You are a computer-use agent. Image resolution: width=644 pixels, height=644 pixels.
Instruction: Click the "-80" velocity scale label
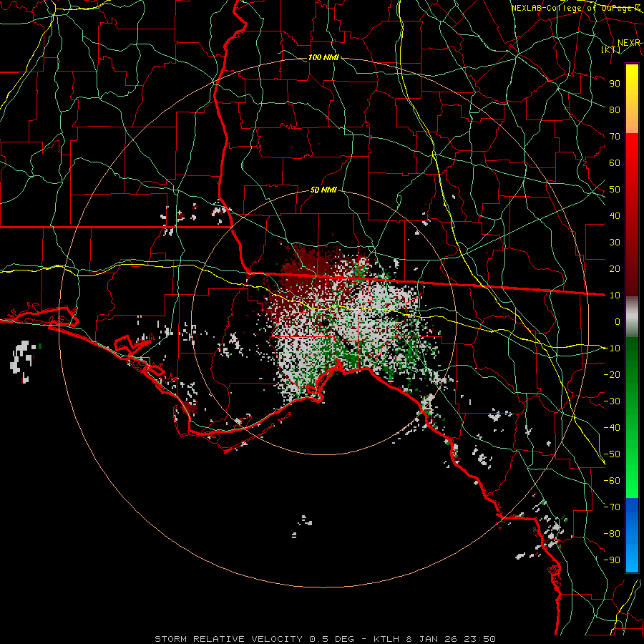coord(612,534)
